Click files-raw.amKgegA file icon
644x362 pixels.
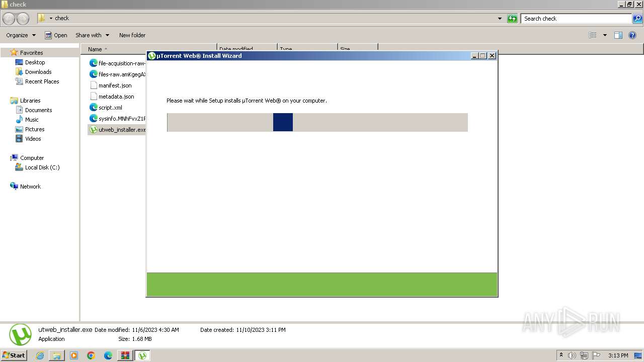[93, 74]
